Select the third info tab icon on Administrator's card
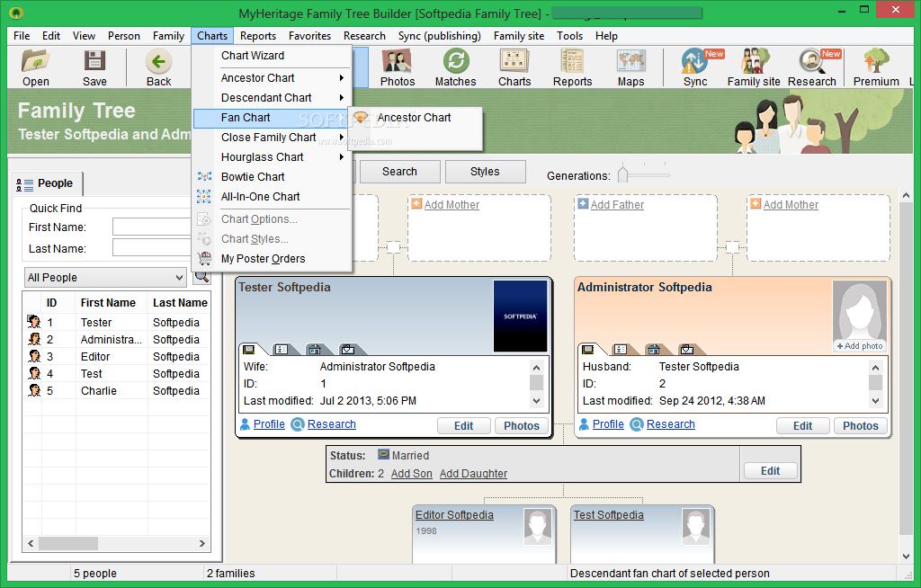The image size is (921, 588). point(654,350)
